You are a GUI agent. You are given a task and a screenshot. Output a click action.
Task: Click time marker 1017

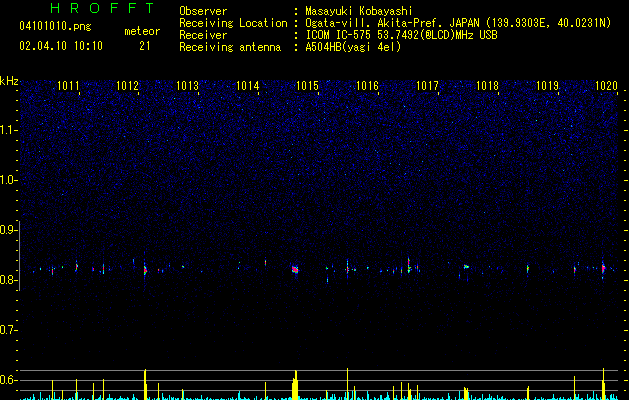point(428,86)
